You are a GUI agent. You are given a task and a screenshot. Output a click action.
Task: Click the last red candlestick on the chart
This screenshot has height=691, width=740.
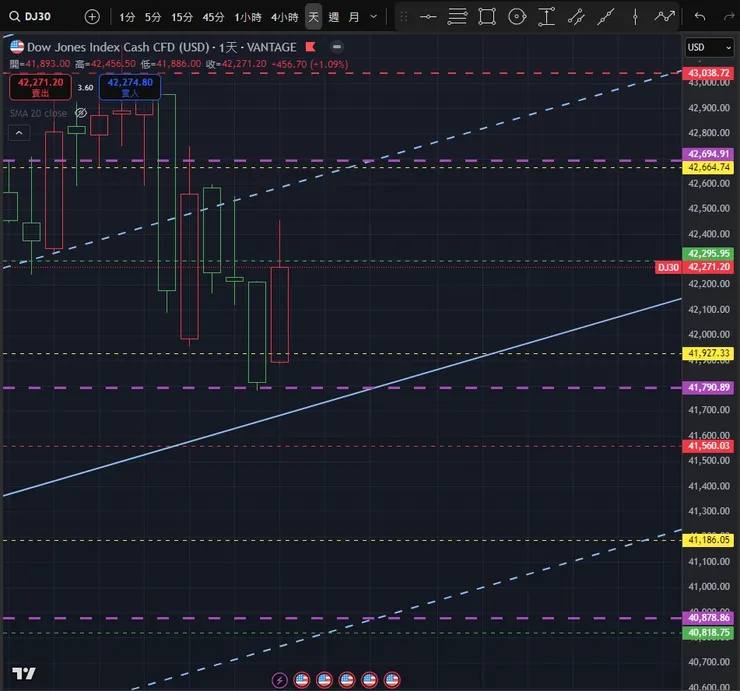click(x=280, y=315)
